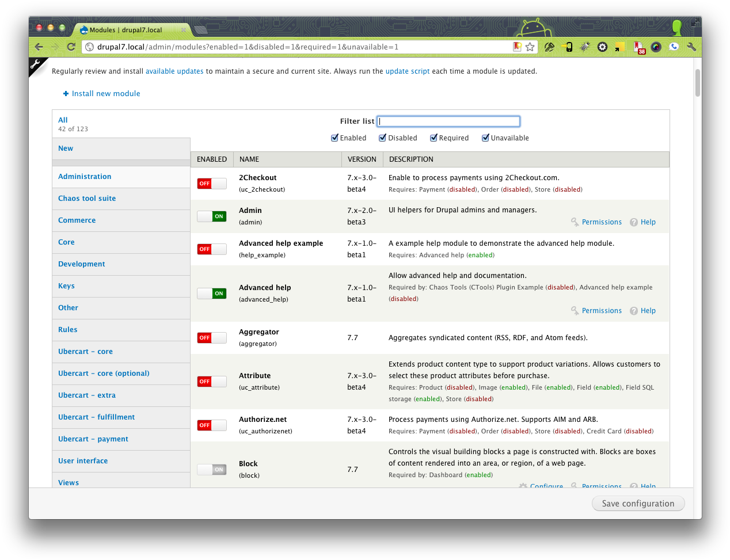Viewport: 730px width, 560px height.
Task: Click Install new module link
Action: [106, 94]
